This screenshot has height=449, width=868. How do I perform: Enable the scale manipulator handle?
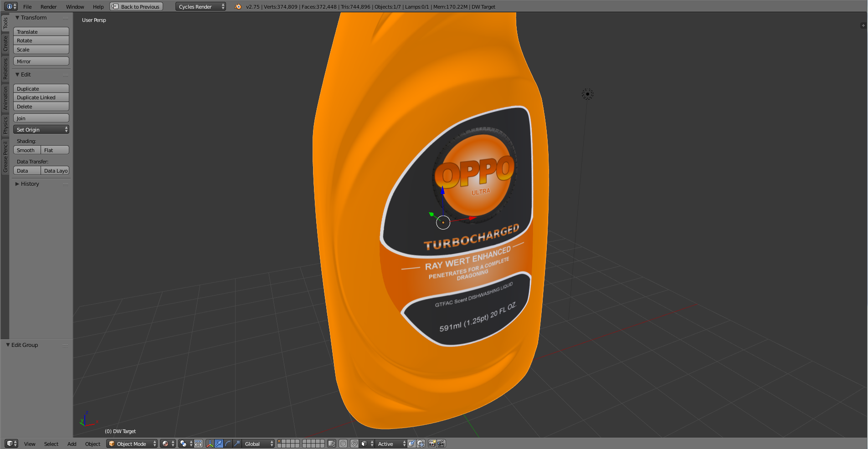[x=237, y=444]
